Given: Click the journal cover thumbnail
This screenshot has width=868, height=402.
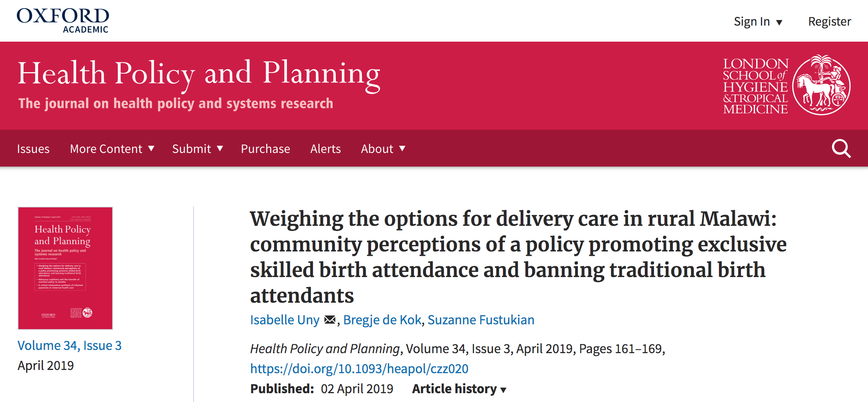Looking at the screenshot, I should pyautogui.click(x=65, y=268).
